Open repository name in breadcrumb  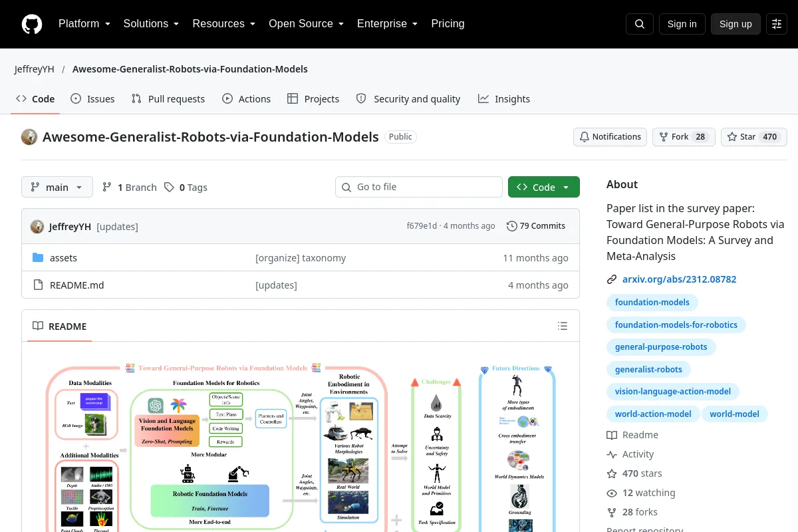[x=190, y=69]
